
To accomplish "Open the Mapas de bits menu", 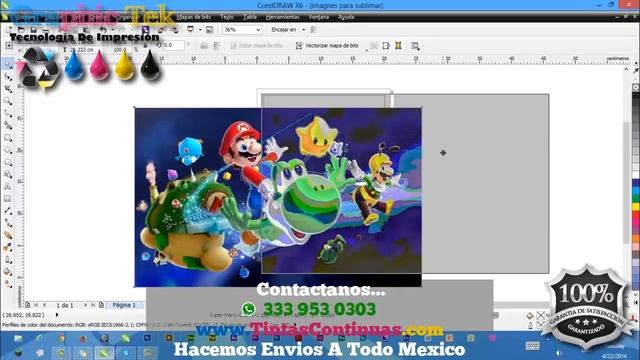I will point(193,17).
